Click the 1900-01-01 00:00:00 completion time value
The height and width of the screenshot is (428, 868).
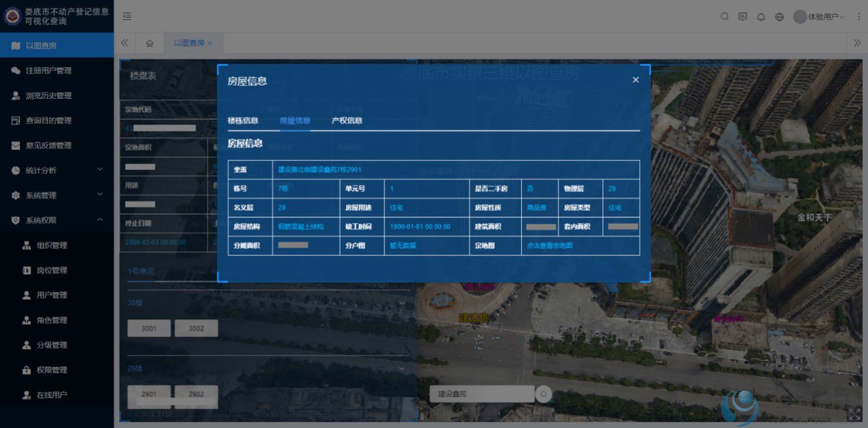420,227
